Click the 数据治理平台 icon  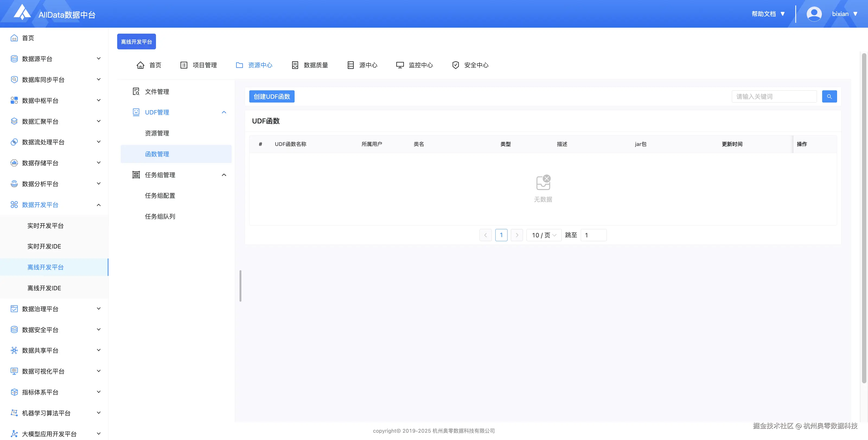14,309
